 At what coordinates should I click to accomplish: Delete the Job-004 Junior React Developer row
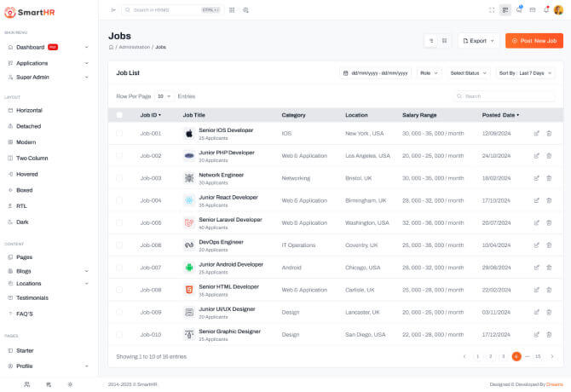click(549, 200)
